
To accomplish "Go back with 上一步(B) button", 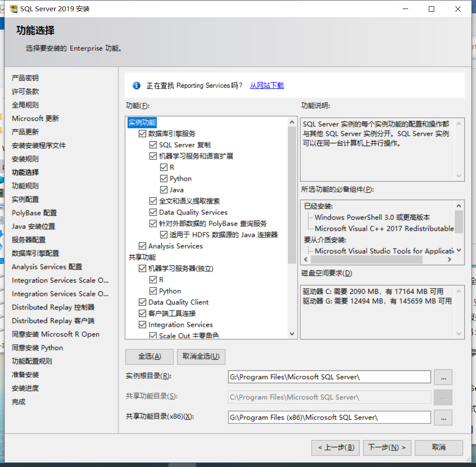I will coord(335,448).
